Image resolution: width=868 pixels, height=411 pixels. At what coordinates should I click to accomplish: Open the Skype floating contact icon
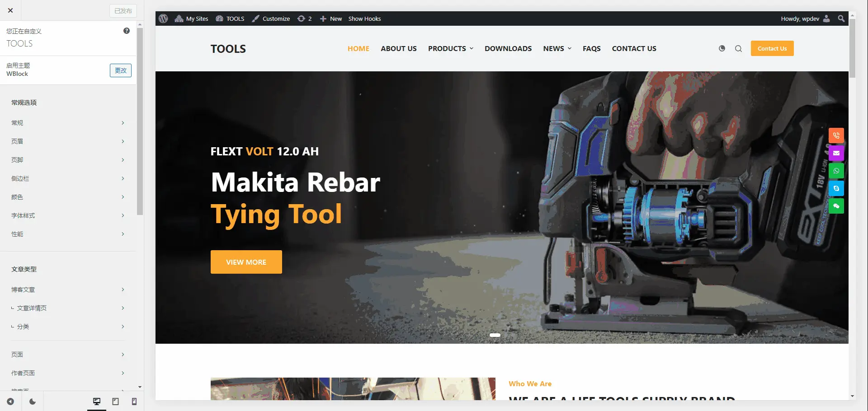point(836,188)
